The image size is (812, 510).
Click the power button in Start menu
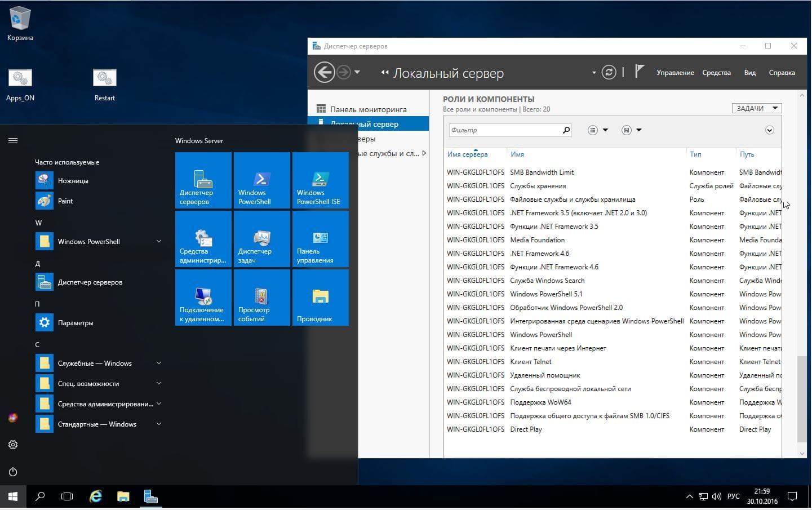[x=13, y=472]
